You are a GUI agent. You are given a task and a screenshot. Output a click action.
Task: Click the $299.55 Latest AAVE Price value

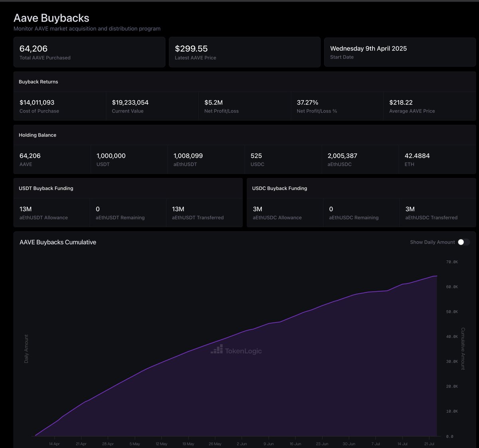point(191,49)
